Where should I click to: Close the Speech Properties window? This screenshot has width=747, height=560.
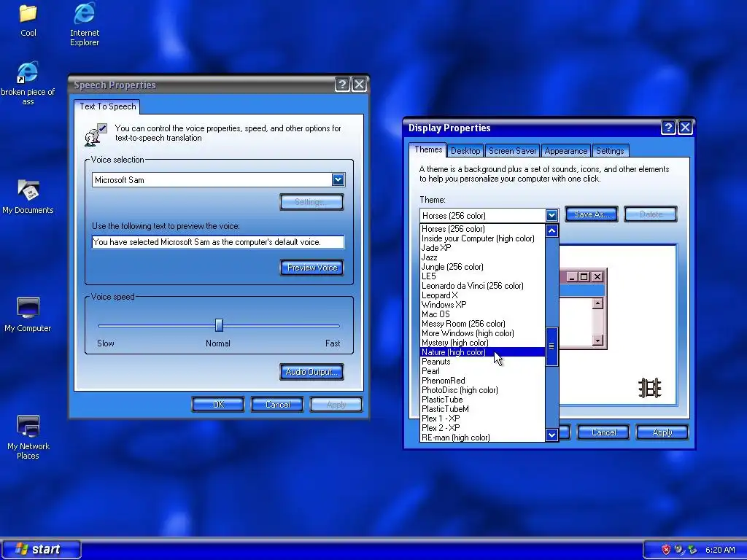tap(359, 85)
